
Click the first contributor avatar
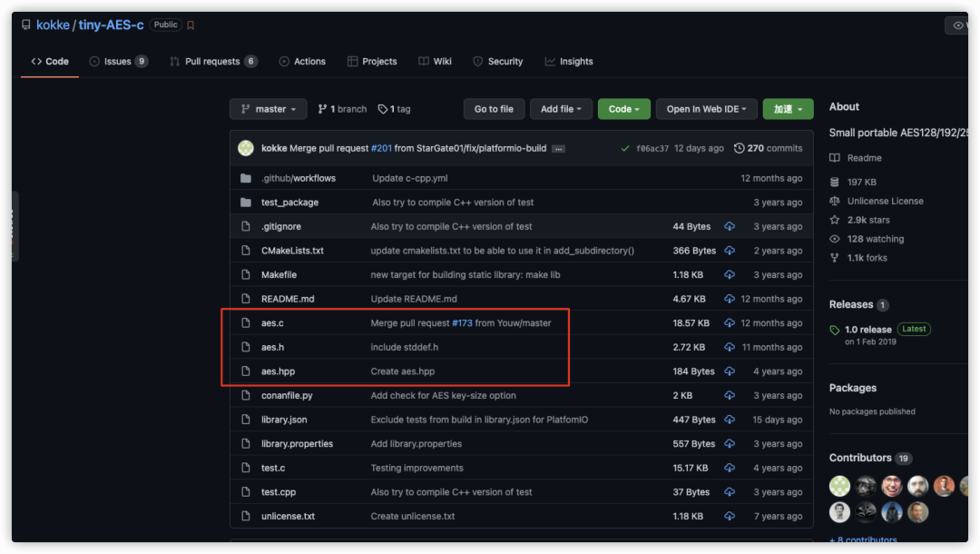(839, 486)
